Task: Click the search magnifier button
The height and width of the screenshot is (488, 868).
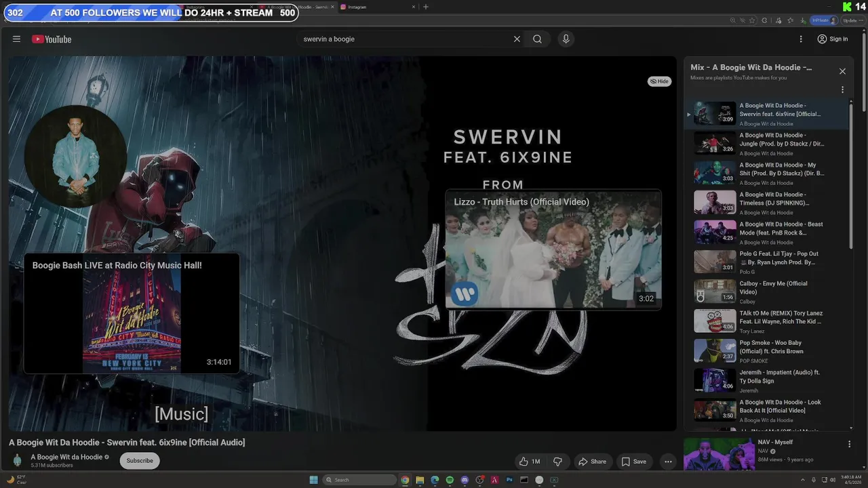Action: coord(537,39)
